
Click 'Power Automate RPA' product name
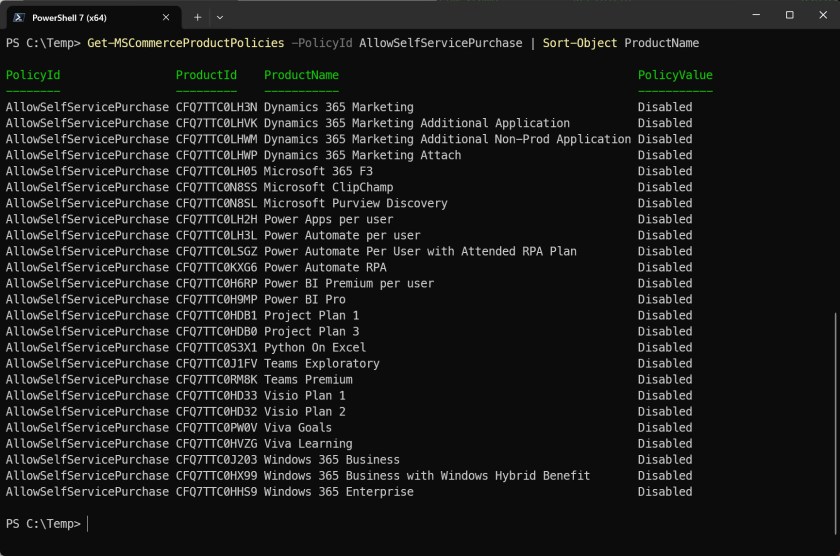pos(325,268)
